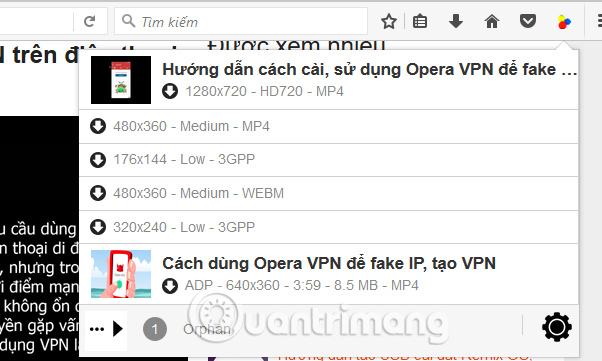
Task: Open the Firefox hamburger menu
Action: click(x=599, y=21)
